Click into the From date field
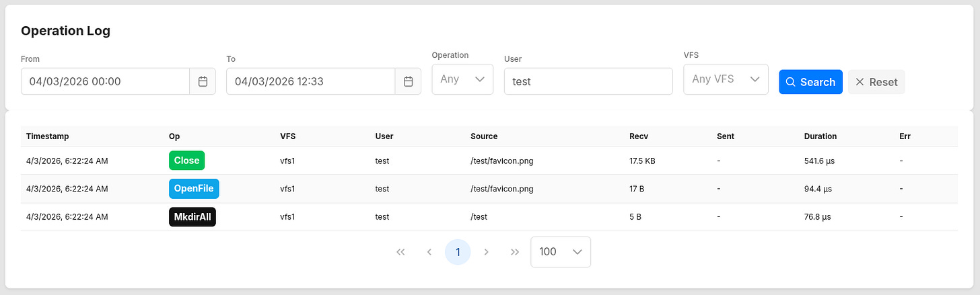 point(106,81)
